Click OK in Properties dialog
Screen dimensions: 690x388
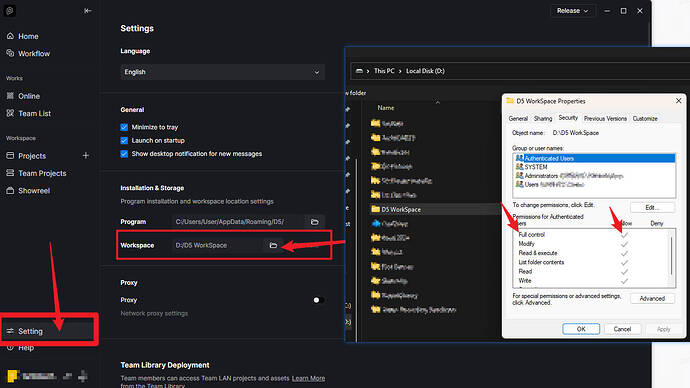[581, 329]
